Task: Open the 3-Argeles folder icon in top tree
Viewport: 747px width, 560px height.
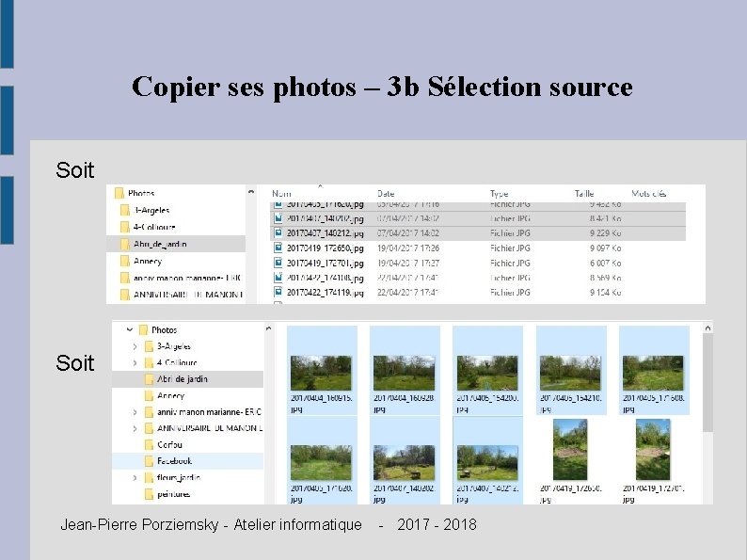Action: [x=125, y=210]
